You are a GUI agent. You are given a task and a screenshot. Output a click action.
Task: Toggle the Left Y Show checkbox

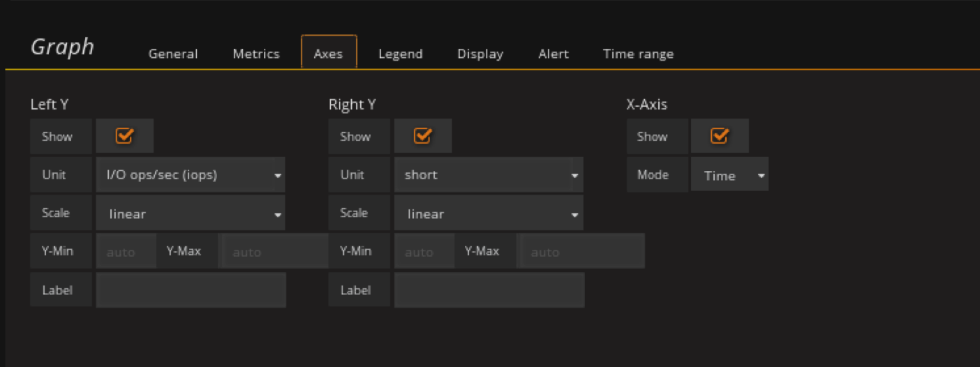[x=124, y=136]
